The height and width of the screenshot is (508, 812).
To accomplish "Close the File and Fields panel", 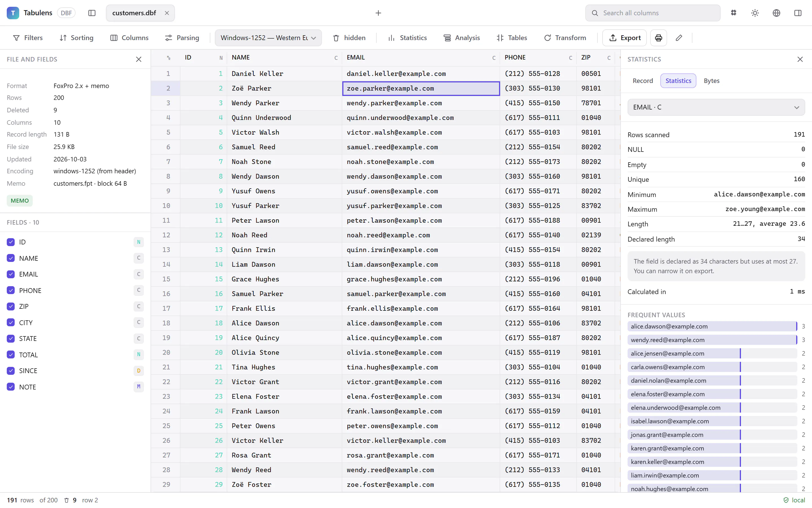I will 139,59.
